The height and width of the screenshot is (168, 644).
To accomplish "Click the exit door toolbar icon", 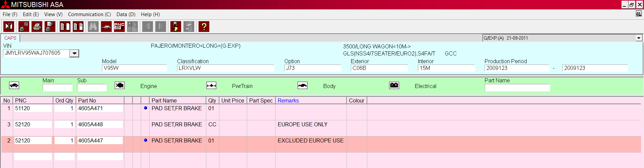I will pyautogui.click(x=9, y=27).
